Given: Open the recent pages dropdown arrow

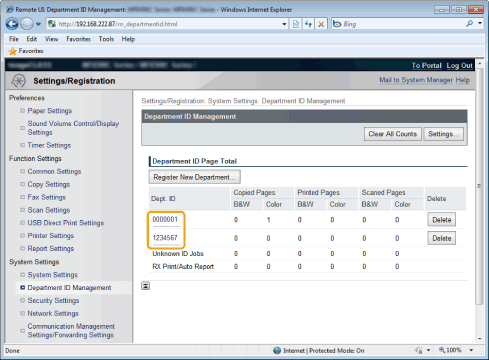Looking at the screenshot, I should (38, 24).
